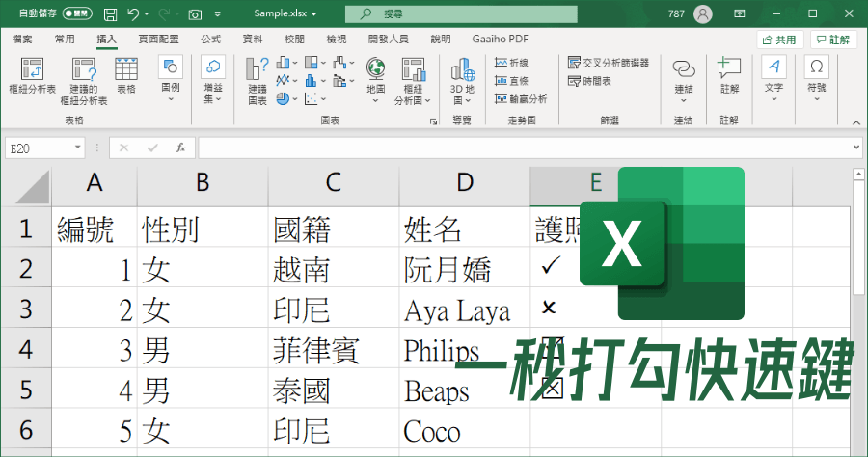The image size is (868, 457).
Task: Insert a statistic histogram chart
Action: pyautogui.click(x=314, y=81)
